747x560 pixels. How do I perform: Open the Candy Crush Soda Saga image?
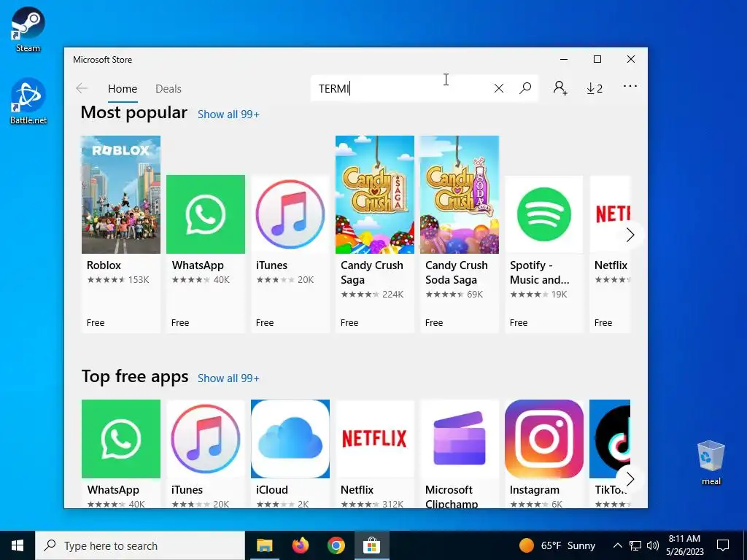[x=460, y=194]
